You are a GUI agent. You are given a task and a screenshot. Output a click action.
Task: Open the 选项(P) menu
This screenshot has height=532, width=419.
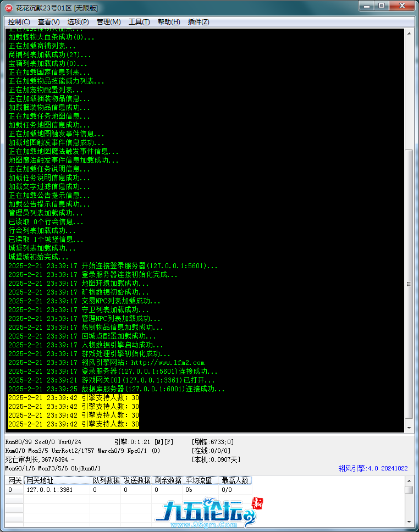click(78, 22)
